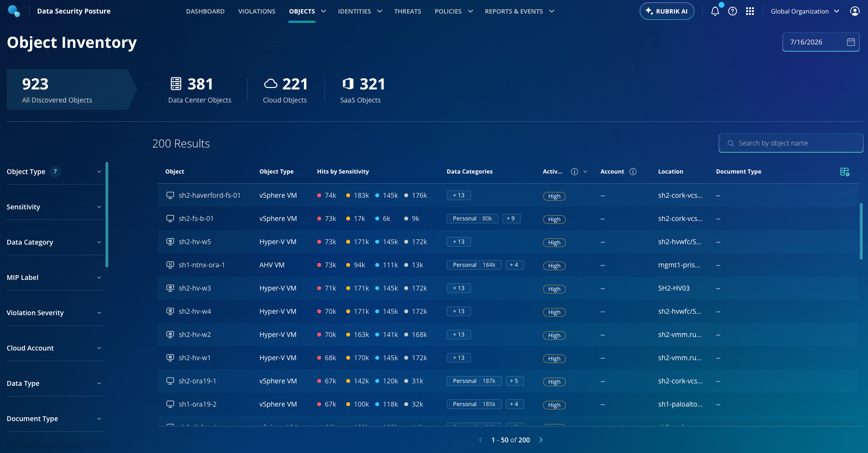Click the Rubrik AI button
The image size is (868, 453).
coord(667,11)
